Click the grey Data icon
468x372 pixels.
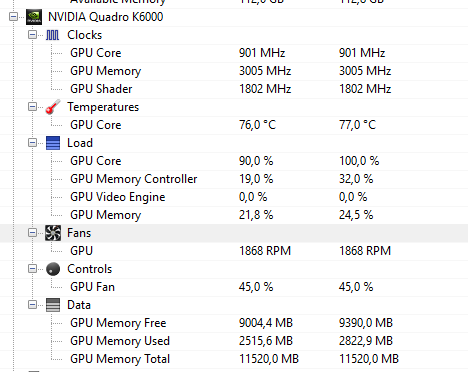[53, 305]
